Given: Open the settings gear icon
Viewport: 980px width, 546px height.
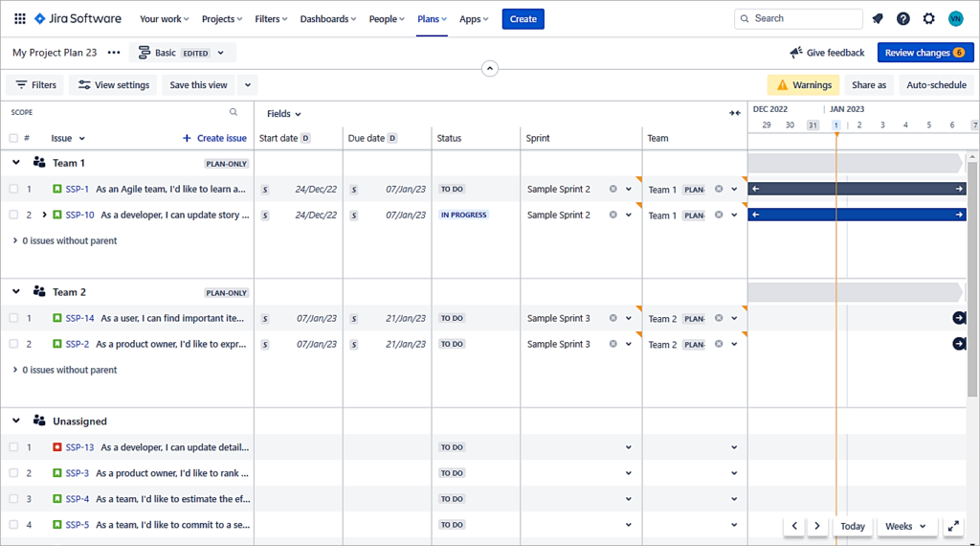Looking at the screenshot, I should (929, 19).
